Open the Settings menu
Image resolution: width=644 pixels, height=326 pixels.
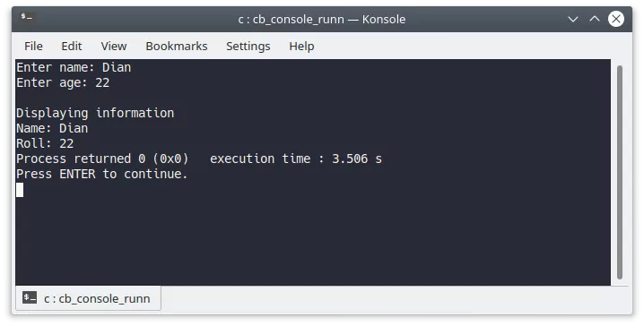pos(248,46)
